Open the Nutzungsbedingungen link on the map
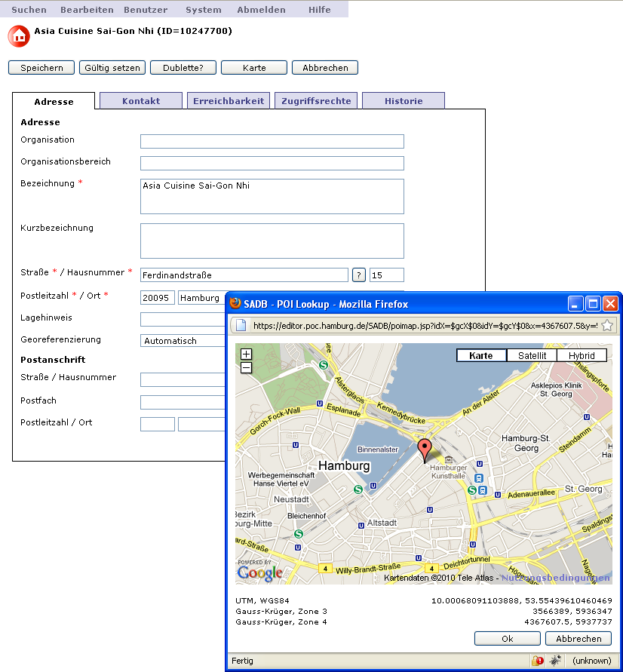 (555, 578)
